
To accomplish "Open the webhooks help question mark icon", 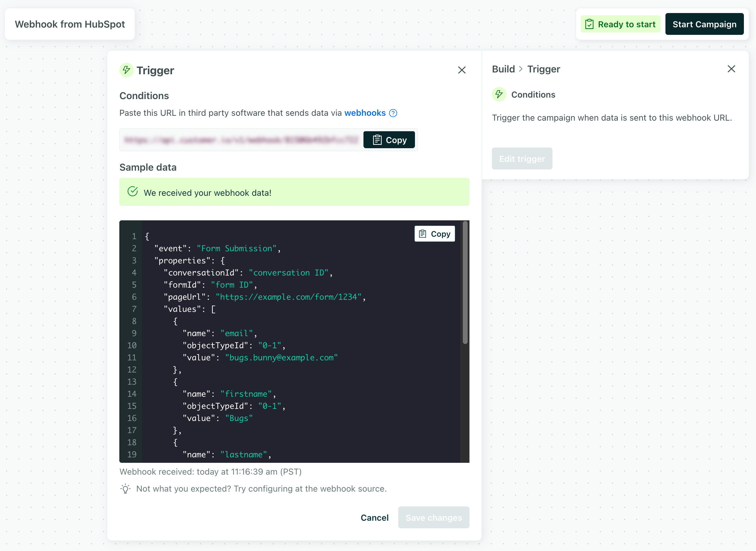I will point(393,113).
